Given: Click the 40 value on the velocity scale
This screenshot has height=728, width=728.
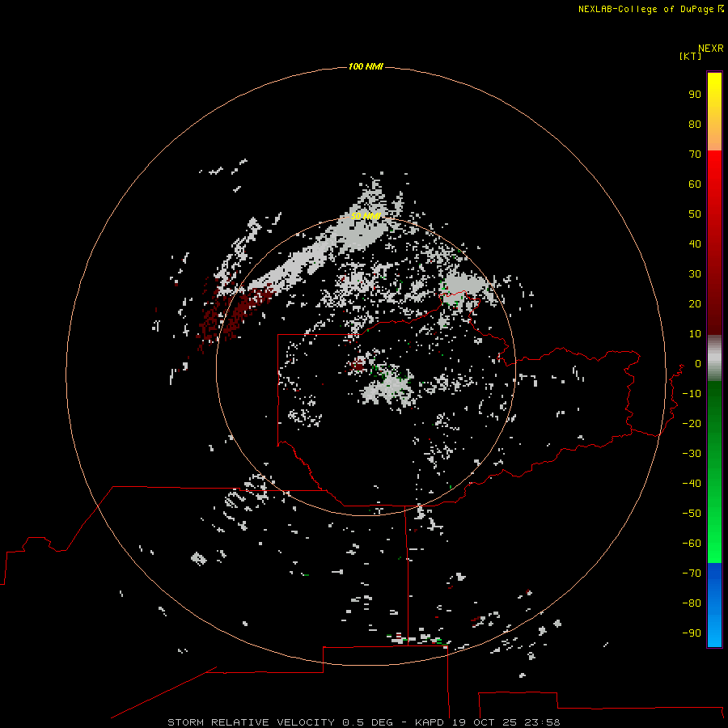Looking at the screenshot, I should pyautogui.click(x=695, y=244).
